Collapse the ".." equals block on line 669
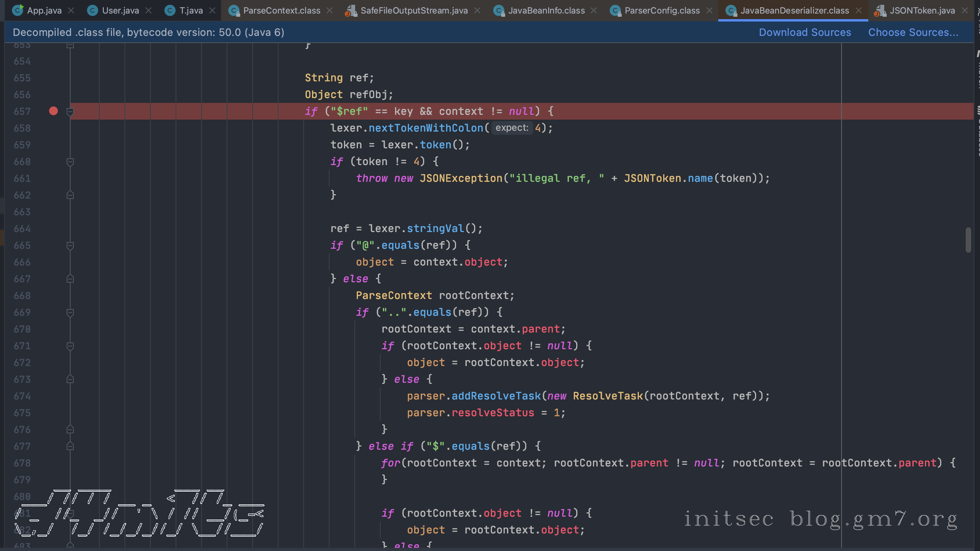Viewport: 980px width, 551px height. 70,312
